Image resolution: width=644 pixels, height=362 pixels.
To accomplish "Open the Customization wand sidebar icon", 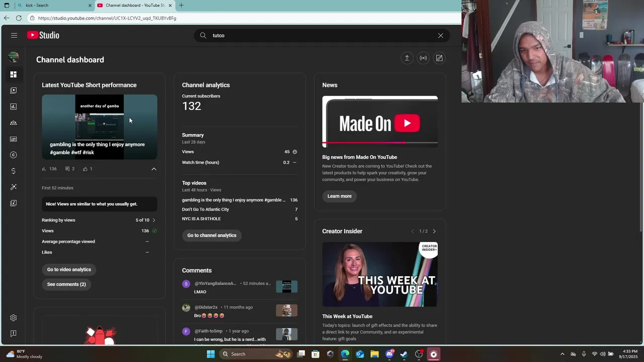I will 14,187.
